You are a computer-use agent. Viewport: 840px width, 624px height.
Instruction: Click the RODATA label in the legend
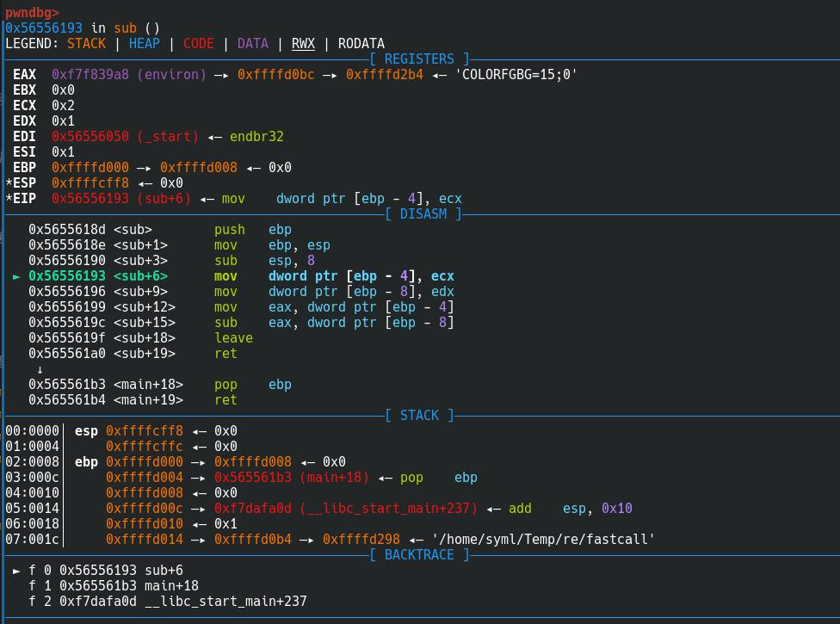(x=361, y=44)
